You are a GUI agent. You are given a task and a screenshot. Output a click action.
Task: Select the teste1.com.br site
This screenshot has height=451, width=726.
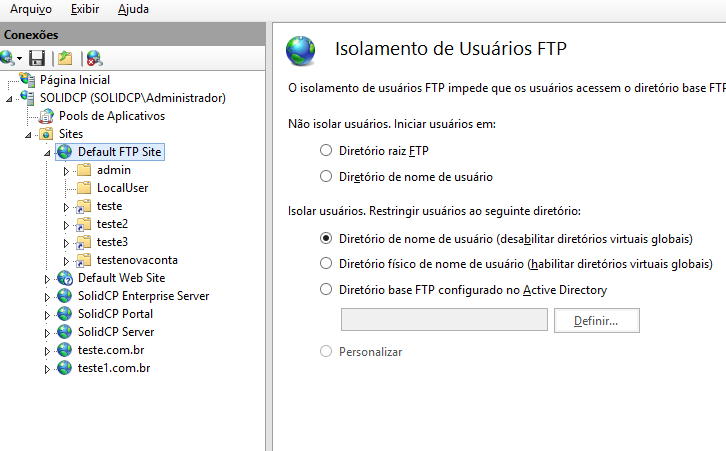click(114, 368)
